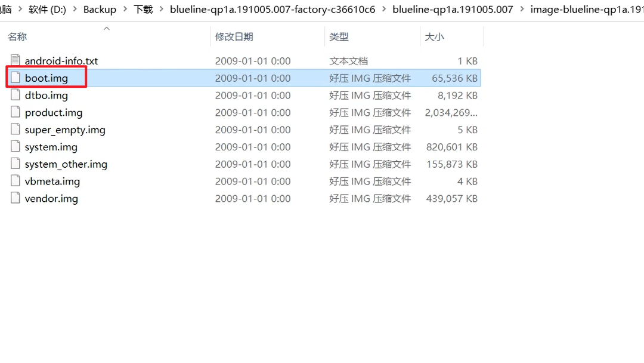Image resolution: width=644 pixels, height=363 pixels.
Task: Expand chevron after factory-c36610c6 breadcrumb
Action: coord(384,9)
